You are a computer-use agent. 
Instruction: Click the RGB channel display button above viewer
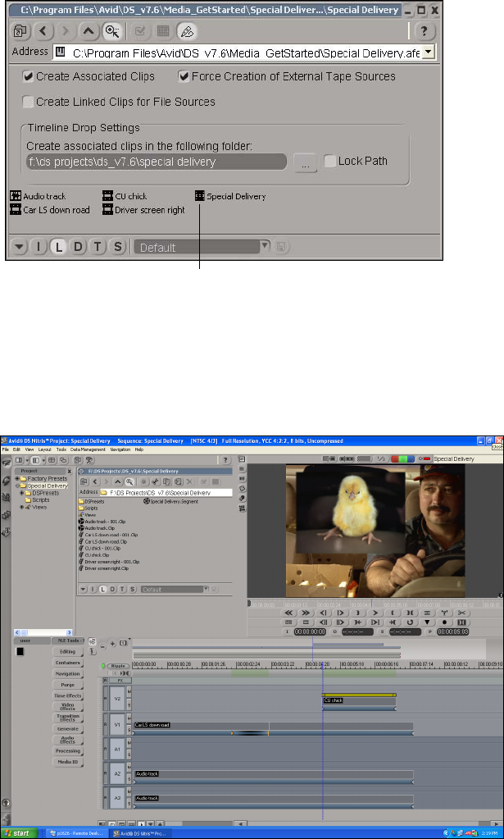pos(403,458)
